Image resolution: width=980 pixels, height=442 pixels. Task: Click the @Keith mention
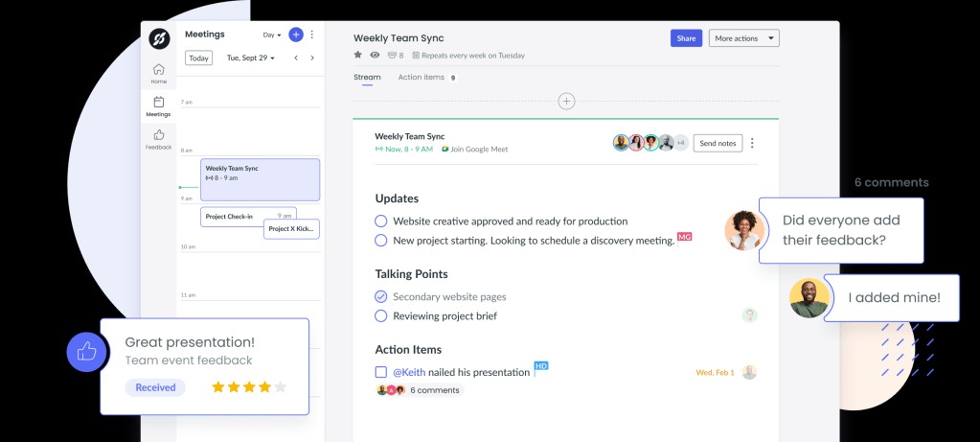[409, 372]
